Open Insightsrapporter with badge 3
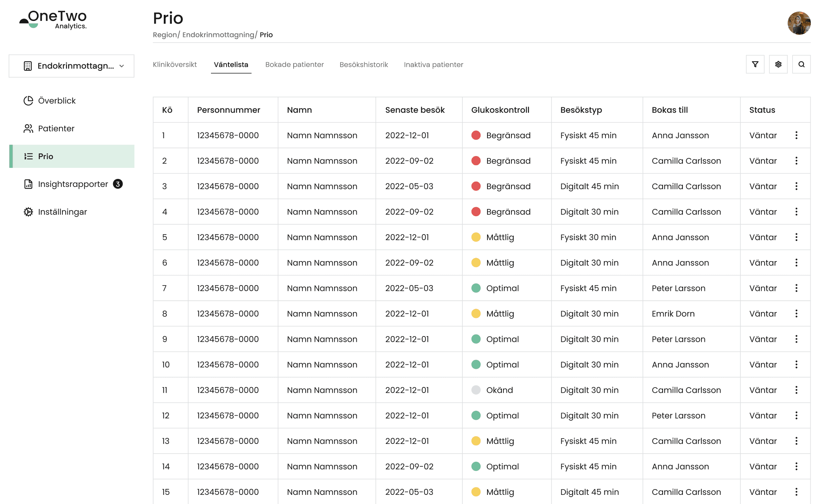Screen dimensions: 834x504 pyautogui.click(x=72, y=184)
